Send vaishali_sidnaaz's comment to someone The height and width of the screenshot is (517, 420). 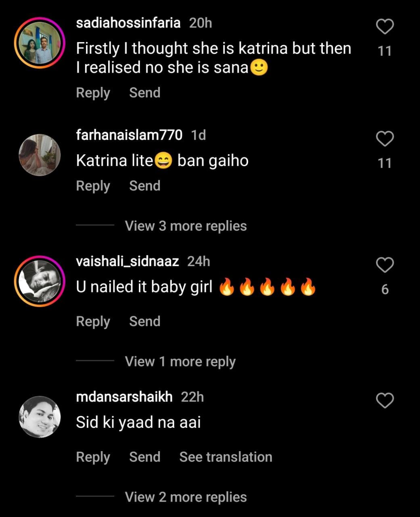(144, 322)
